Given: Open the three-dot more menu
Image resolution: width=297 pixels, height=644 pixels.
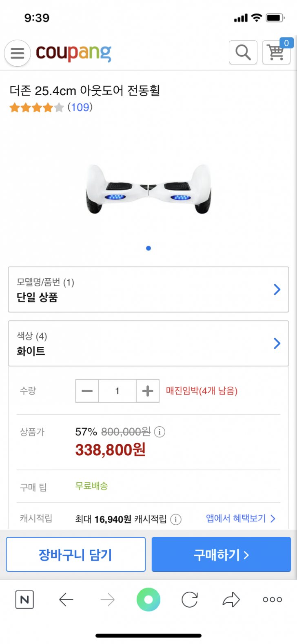Looking at the screenshot, I should (x=272, y=599).
